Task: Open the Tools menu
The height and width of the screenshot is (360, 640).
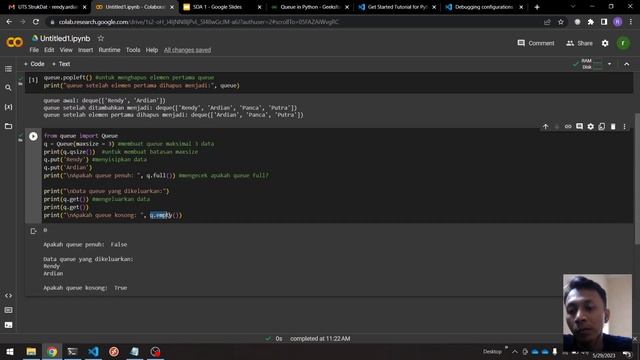Action: click(133, 50)
